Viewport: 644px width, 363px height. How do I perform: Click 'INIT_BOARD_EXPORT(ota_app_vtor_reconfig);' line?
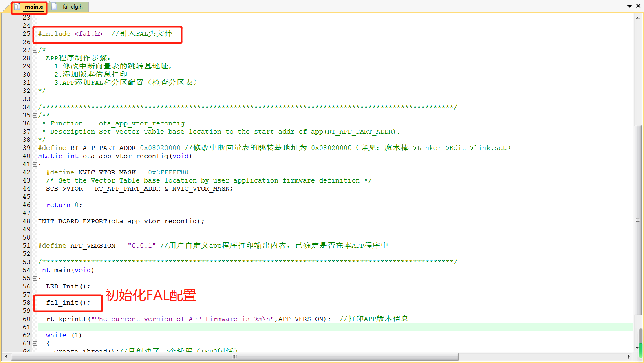click(121, 221)
